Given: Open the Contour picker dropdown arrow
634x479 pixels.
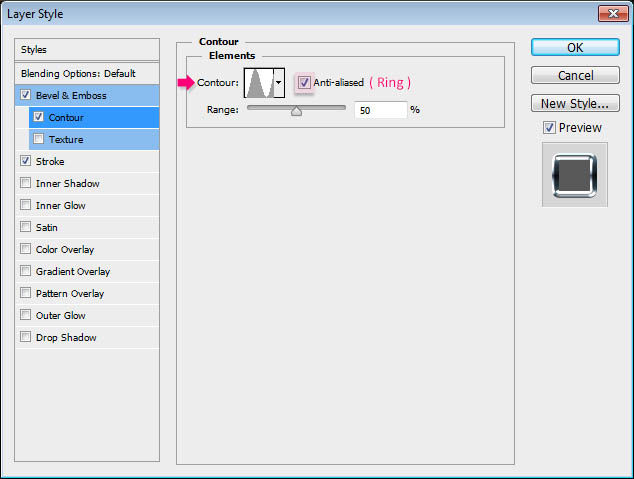Looking at the screenshot, I should click(x=279, y=83).
